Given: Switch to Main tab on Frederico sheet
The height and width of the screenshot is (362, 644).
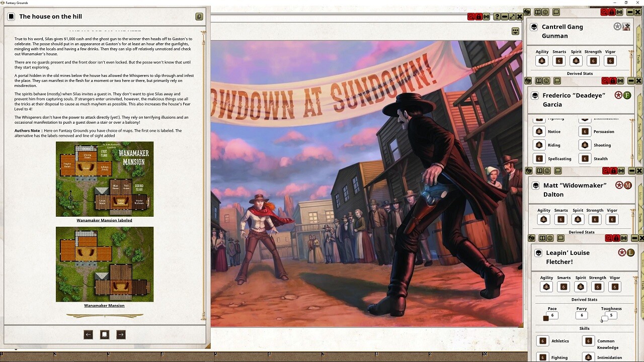Looking at the screenshot, I should (x=639, y=107).
